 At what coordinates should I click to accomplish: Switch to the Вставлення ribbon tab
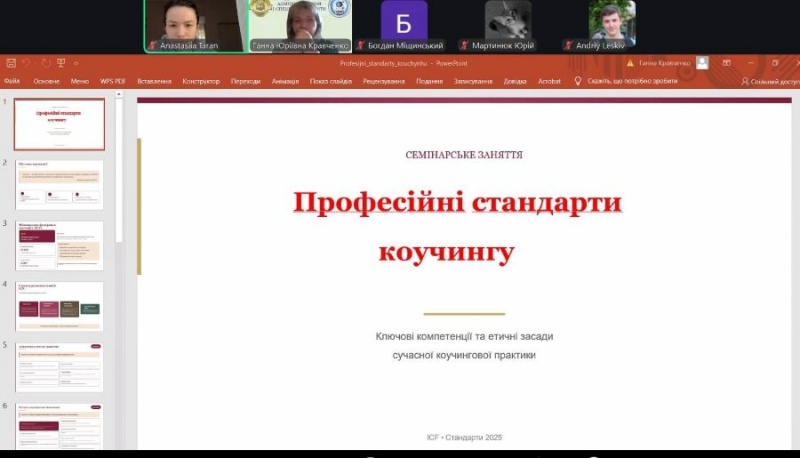click(153, 81)
